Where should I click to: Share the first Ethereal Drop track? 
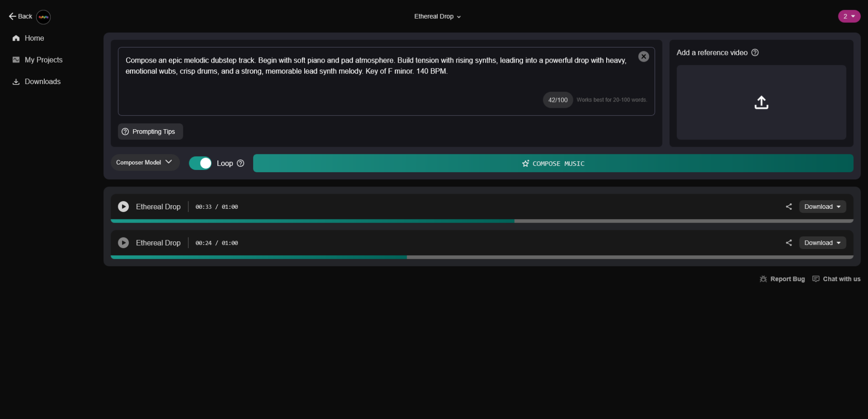coord(789,207)
